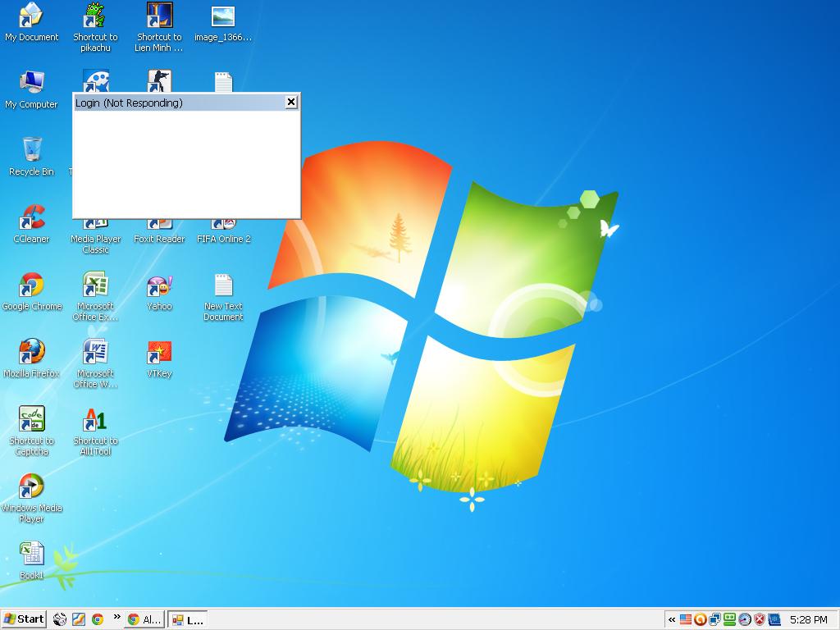The image size is (840, 630).
Task: Select the Shortcut to pikachu icon
Action: 95,17
